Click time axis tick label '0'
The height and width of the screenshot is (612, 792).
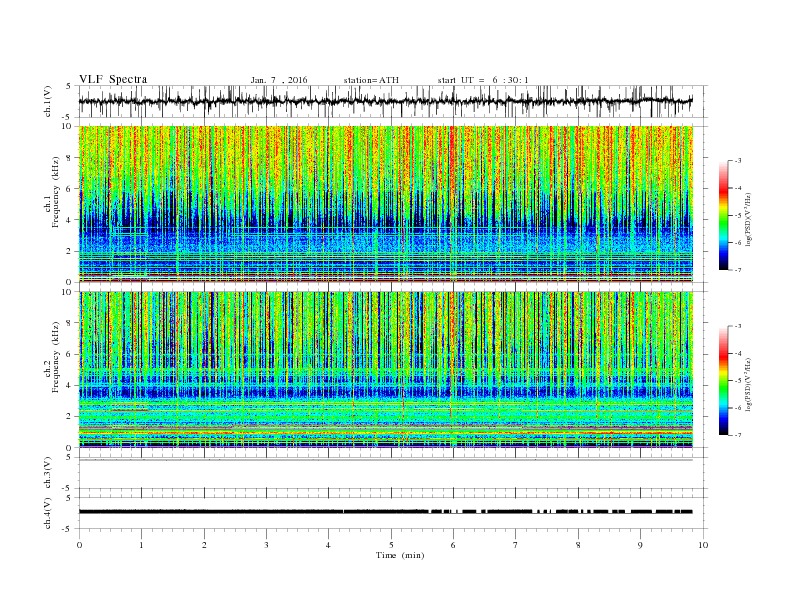79,545
